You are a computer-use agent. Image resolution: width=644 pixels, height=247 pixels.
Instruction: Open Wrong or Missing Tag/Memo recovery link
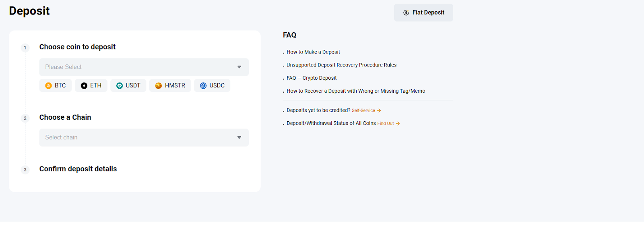coord(356,91)
